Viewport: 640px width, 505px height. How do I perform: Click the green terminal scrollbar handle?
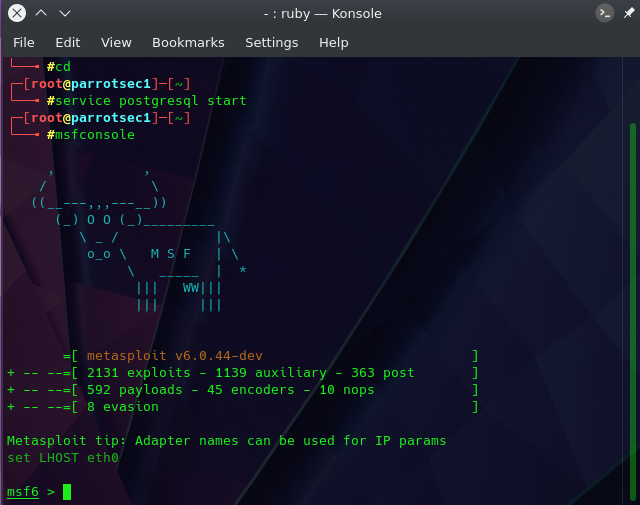click(633, 310)
